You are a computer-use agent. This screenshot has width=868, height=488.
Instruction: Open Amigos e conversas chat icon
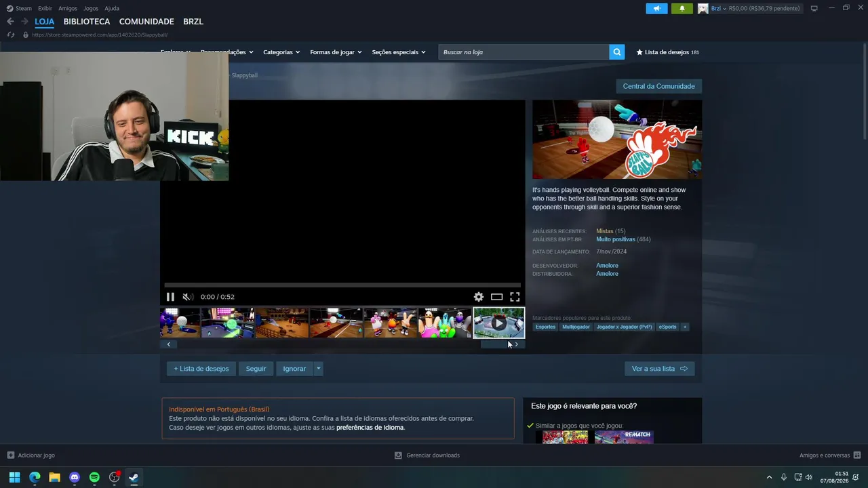coord(857,455)
